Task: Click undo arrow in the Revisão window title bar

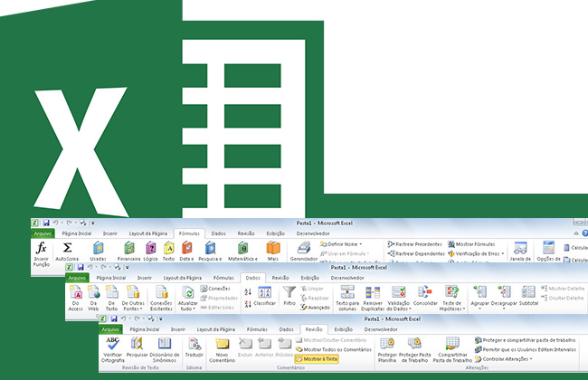Action: [x=123, y=318]
